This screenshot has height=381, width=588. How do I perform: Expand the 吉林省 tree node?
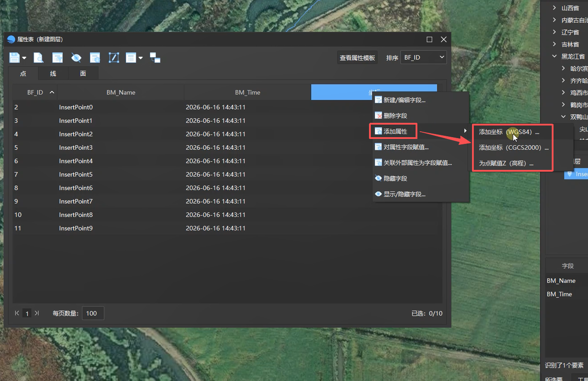(554, 44)
